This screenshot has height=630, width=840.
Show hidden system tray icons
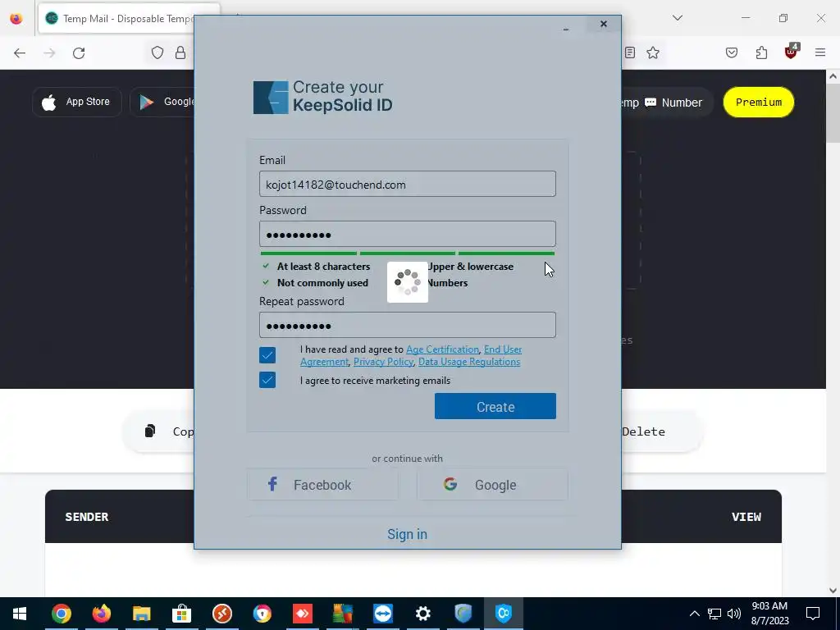coord(694,614)
